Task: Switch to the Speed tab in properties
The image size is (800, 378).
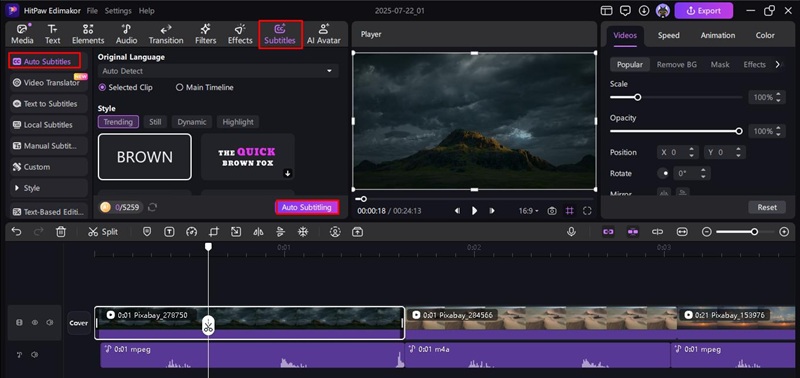Action: 668,35
